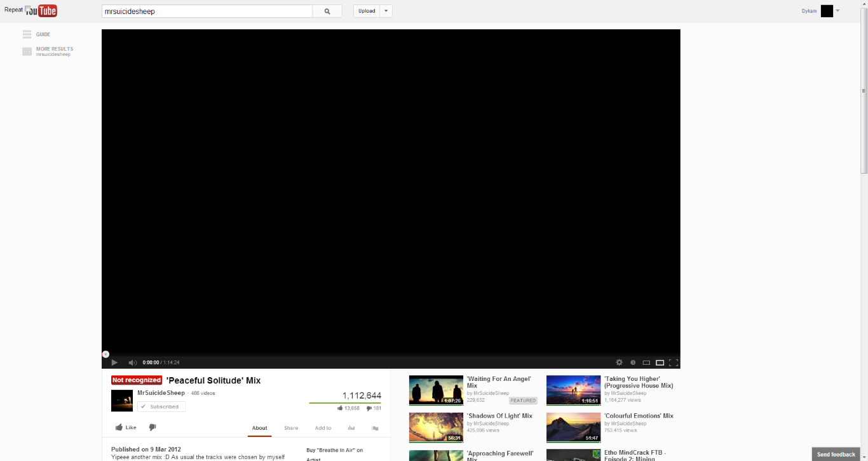
Task: Open the 'Shadows Of Light' Mix thumbnail
Action: click(436, 427)
